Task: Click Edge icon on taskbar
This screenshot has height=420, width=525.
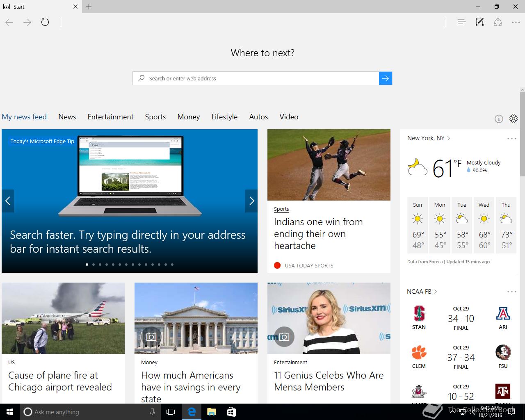Action: click(192, 412)
